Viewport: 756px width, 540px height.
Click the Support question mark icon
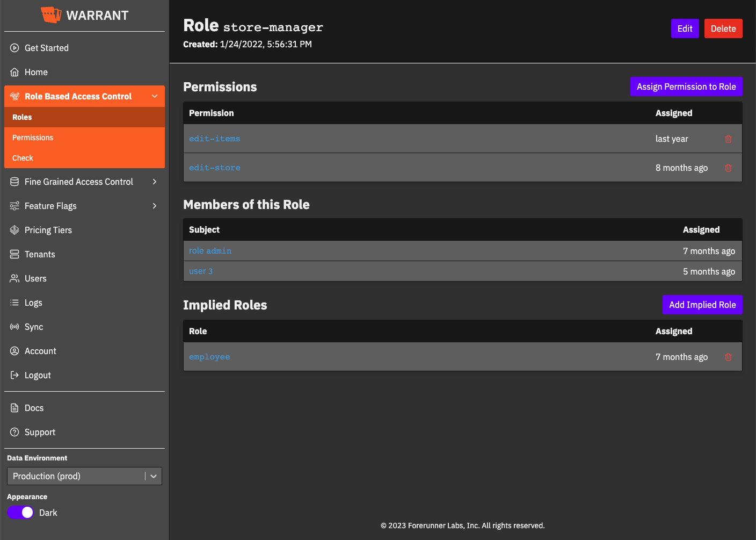(14, 433)
